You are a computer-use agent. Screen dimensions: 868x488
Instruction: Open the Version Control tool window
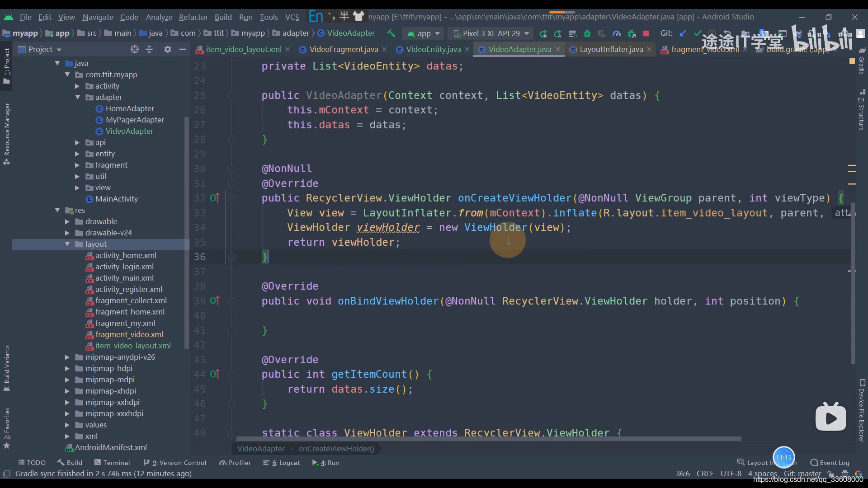[175, 463]
